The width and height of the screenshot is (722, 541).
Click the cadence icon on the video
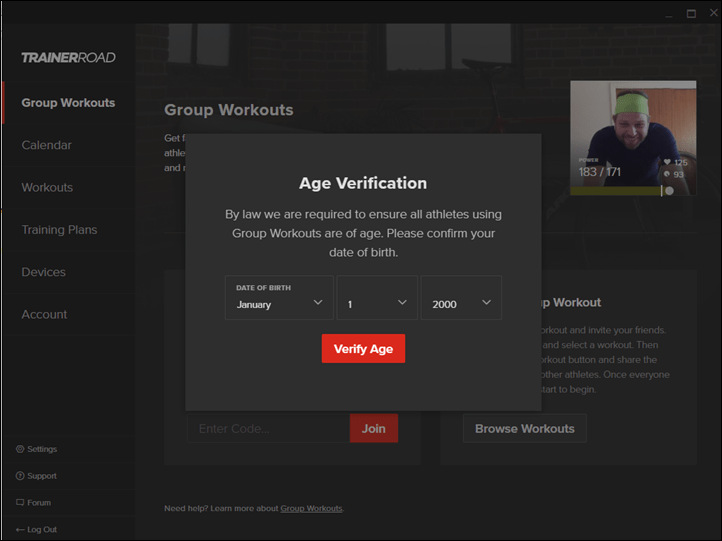tap(667, 174)
